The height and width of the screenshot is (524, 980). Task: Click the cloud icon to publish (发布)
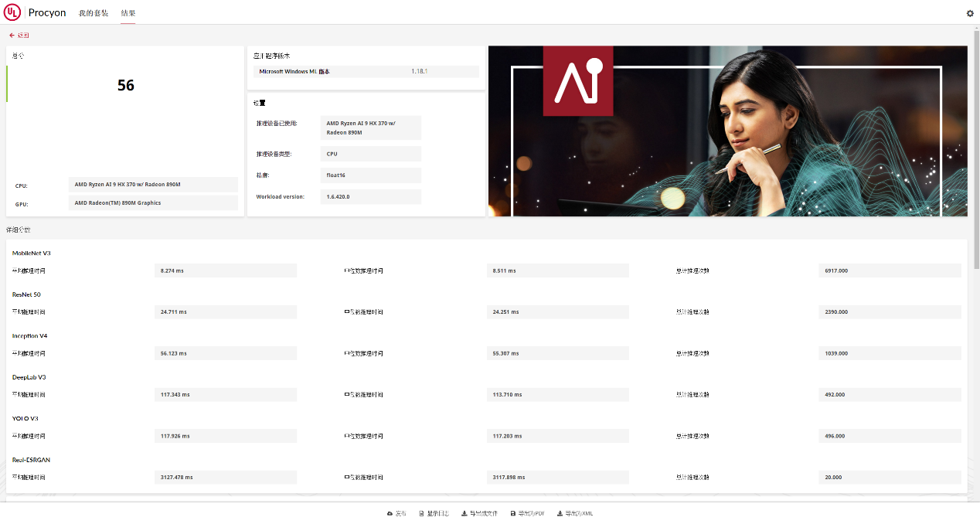pyautogui.click(x=390, y=513)
